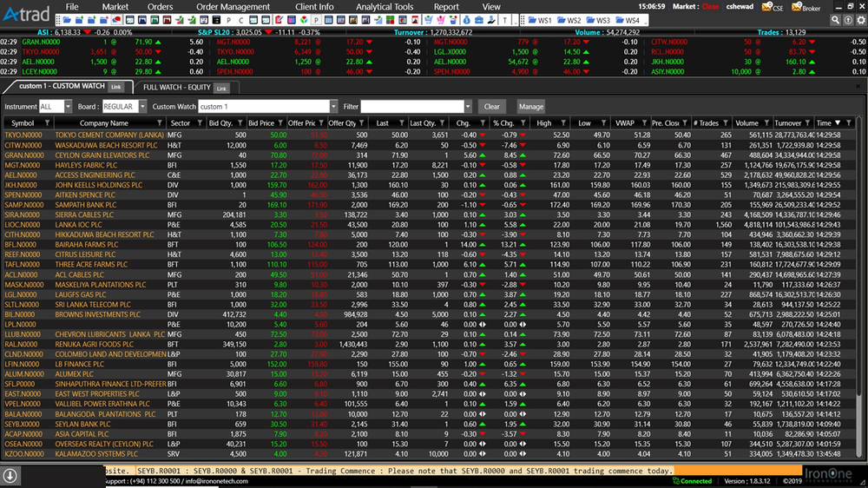This screenshot has width=868, height=488.
Task: Open the Order Management menu
Action: [233, 6]
